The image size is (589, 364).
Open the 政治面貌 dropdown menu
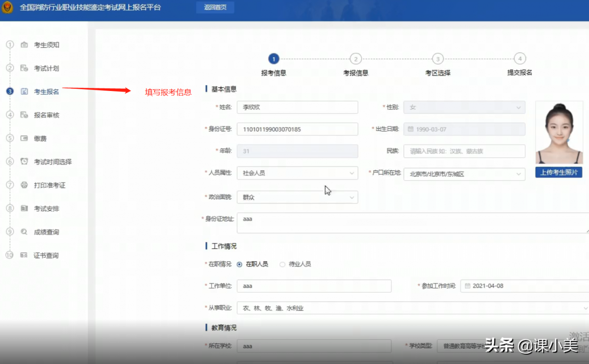click(x=297, y=197)
